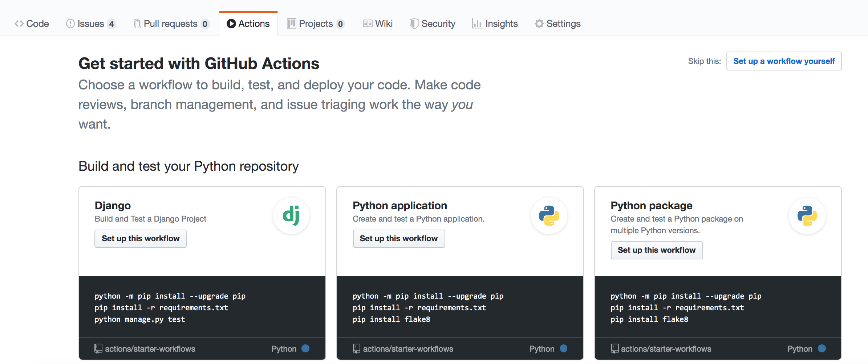Click the repo icon in Python application footer
The width and height of the screenshot is (868, 364).
pos(356,349)
